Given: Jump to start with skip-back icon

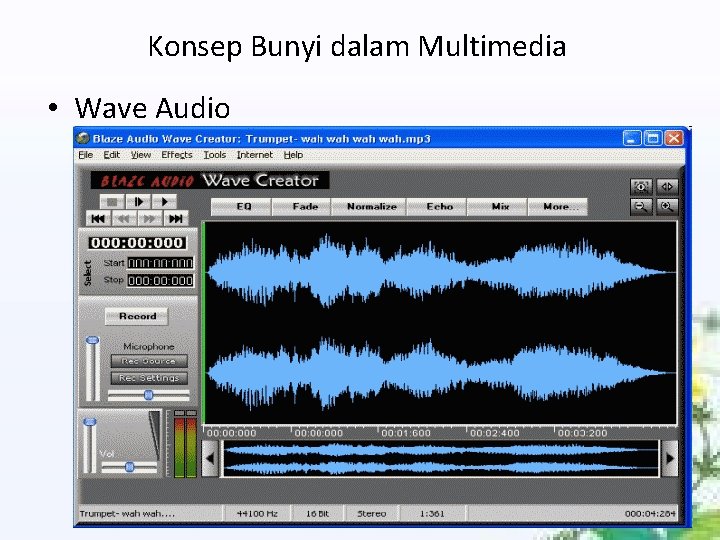Looking at the screenshot, I should pyautogui.click(x=98, y=219).
